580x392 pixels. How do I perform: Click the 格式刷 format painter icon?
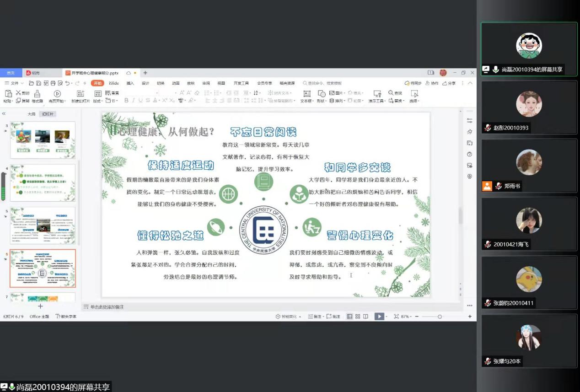[x=37, y=93]
